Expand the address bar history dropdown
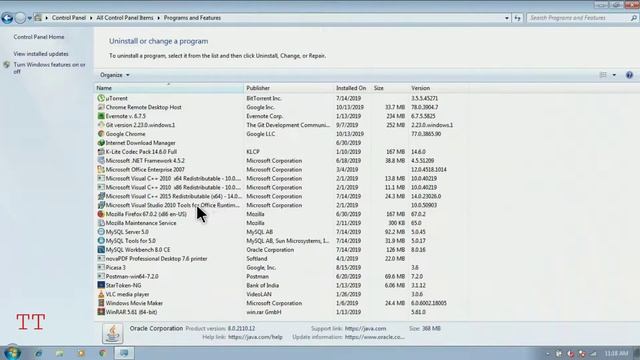The image size is (640, 360). point(507,18)
